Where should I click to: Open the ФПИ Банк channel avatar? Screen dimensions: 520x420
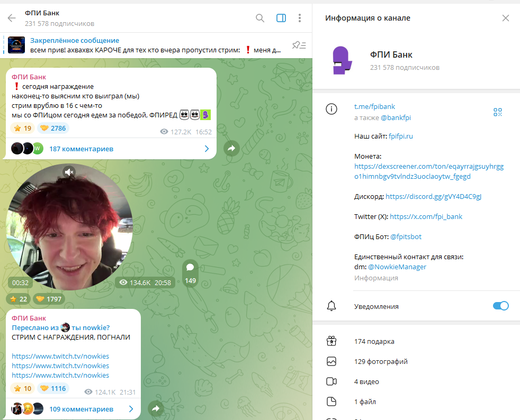[x=342, y=60]
